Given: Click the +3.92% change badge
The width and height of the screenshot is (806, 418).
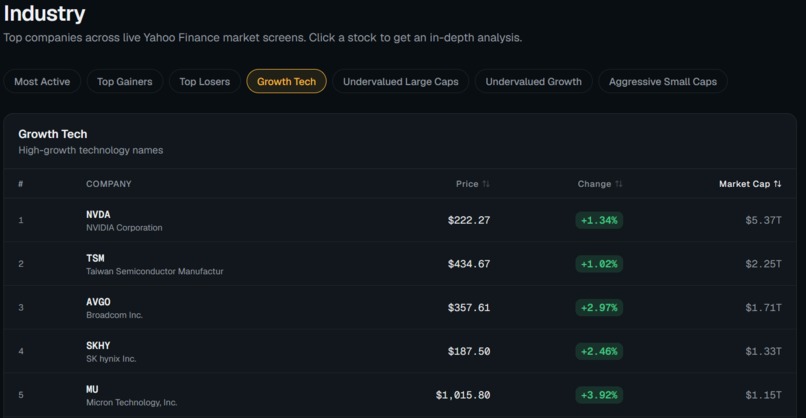Looking at the screenshot, I should tap(599, 395).
